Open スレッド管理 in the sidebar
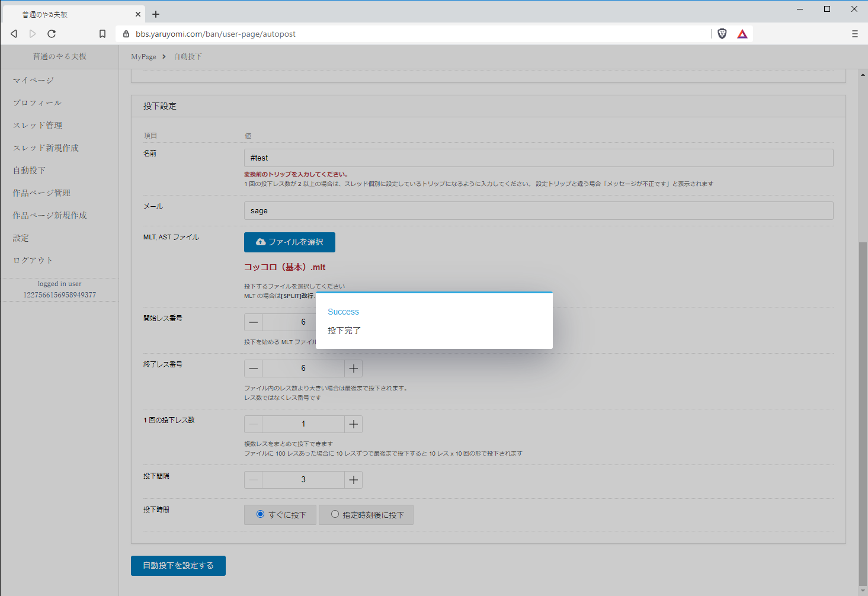This screenshot has height=596, width=868. coord(37,126)
